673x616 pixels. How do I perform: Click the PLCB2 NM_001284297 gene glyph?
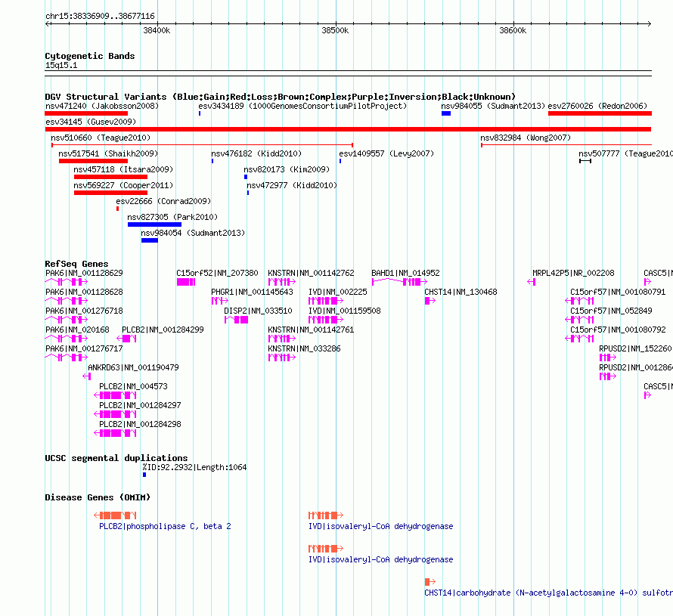pos(115,414)
